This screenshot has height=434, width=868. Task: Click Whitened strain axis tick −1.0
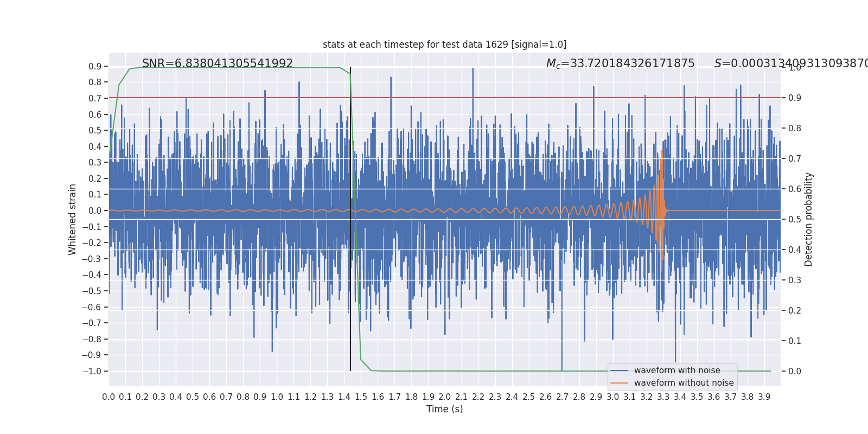click(92, 371)
